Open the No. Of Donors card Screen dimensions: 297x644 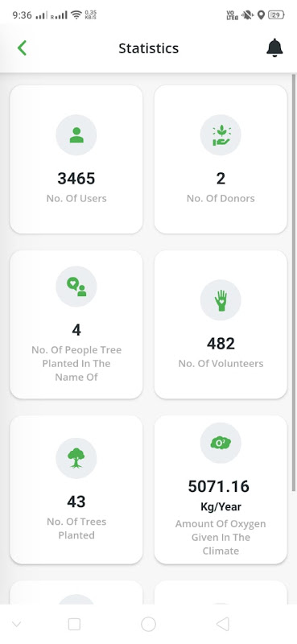221,159
